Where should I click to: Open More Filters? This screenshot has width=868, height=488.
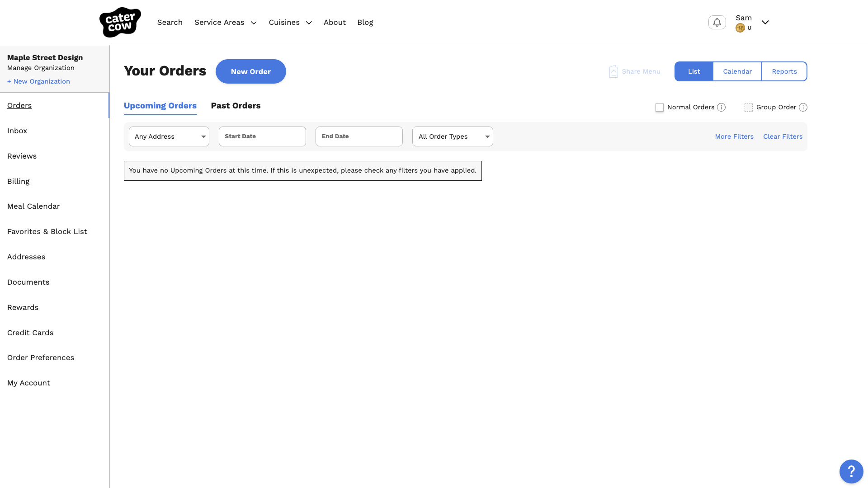tap(734, 136)
